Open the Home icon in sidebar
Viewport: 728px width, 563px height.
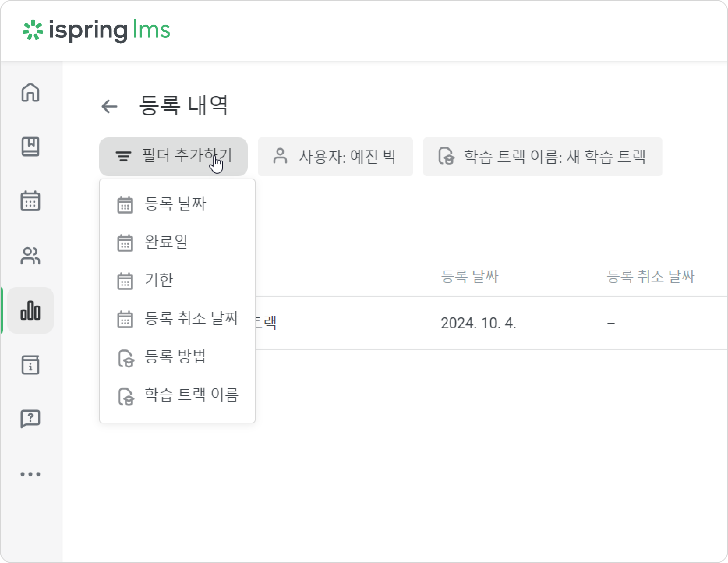(30, 92)
